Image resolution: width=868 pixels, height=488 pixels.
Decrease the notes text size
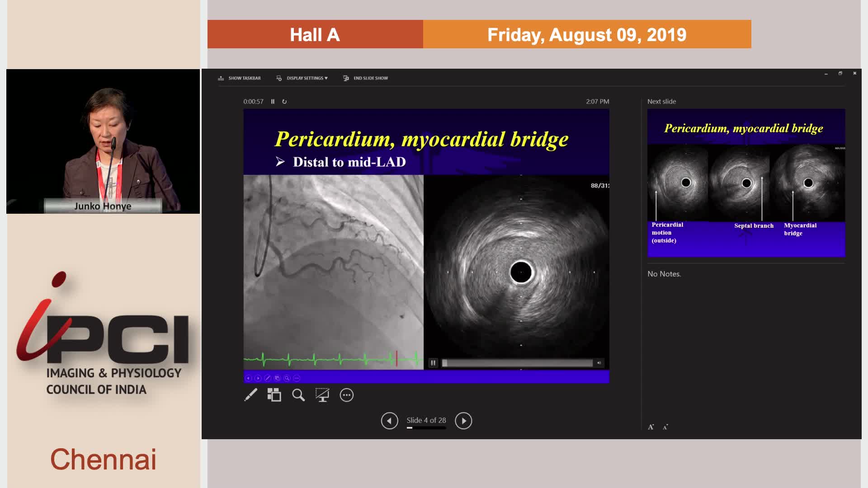(665, 427)
